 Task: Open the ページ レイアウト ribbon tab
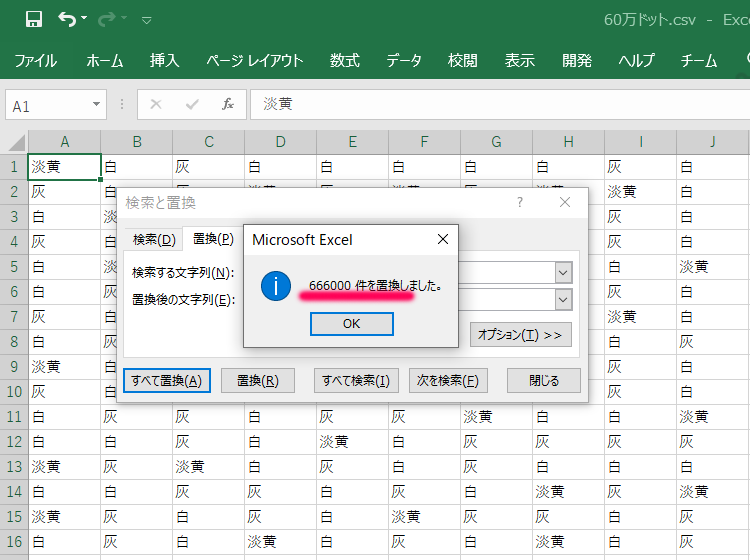(x=254, y=61)
